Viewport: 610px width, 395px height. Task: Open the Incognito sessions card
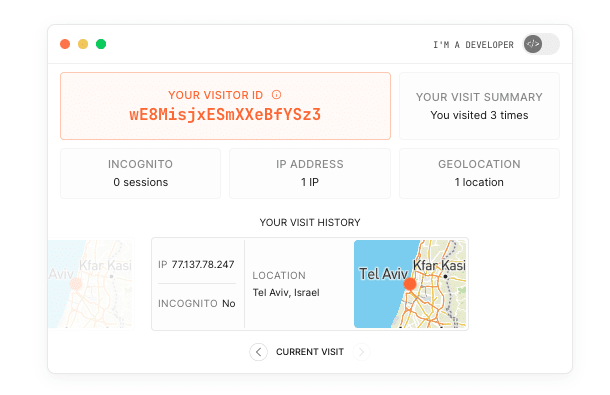point(140,173)
